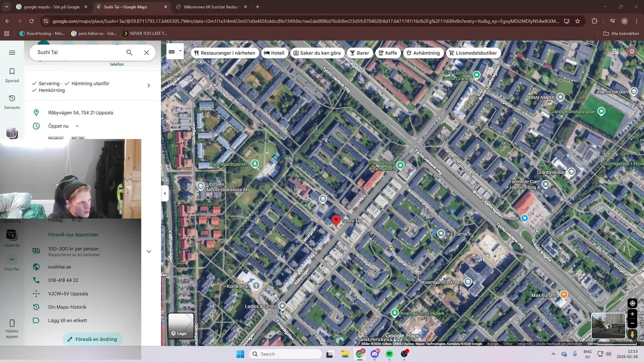Open the BisectHosting bookmark

(42, 34)
